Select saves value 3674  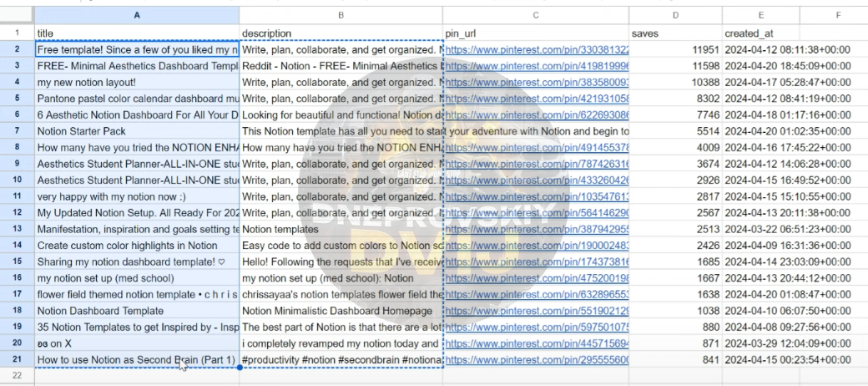tap(675, 164)
